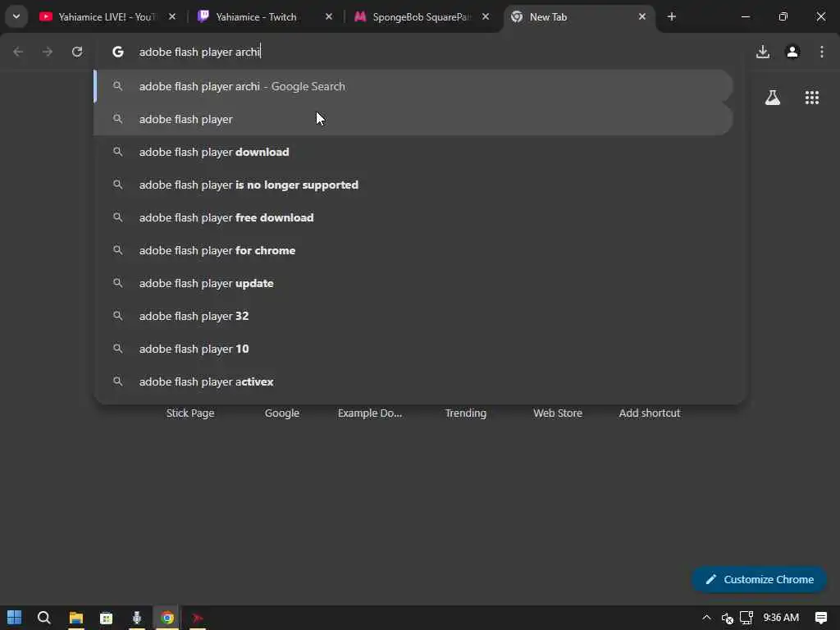Pick 'adobe flash player for chrome' suggestion
840x630 pixels.
[413, 250]
